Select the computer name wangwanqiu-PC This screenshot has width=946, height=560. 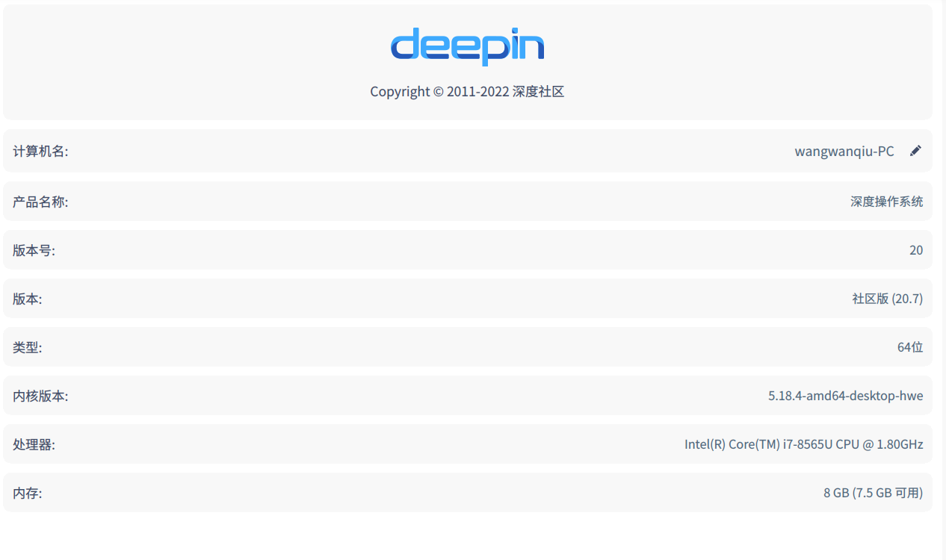click(844, 152)
